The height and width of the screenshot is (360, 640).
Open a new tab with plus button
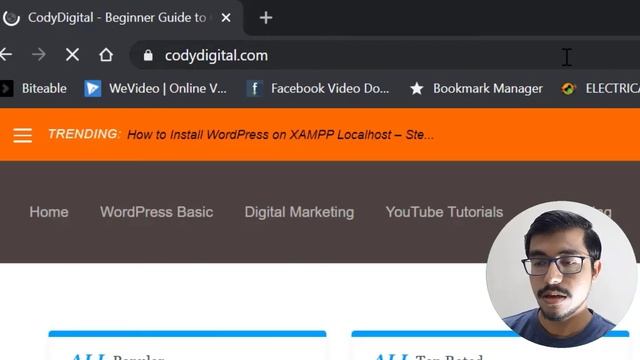click(266, 18)
